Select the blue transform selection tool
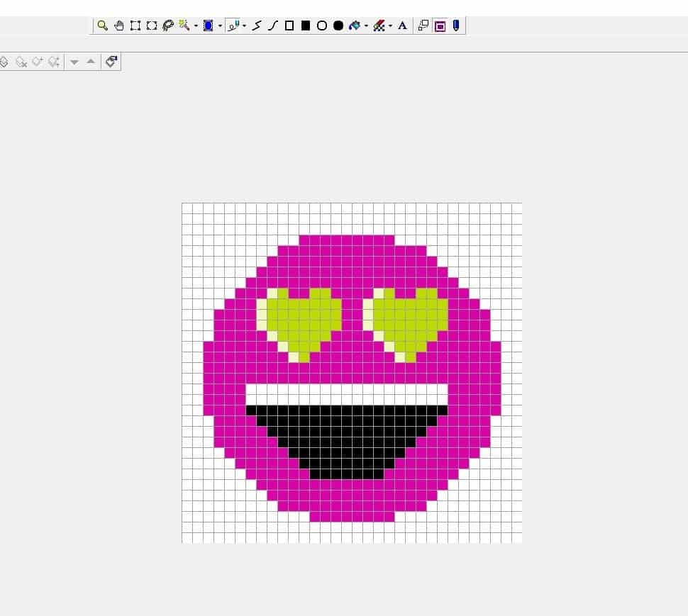The height and width of the screenshot is (616, 688). [x=209, y=26]
